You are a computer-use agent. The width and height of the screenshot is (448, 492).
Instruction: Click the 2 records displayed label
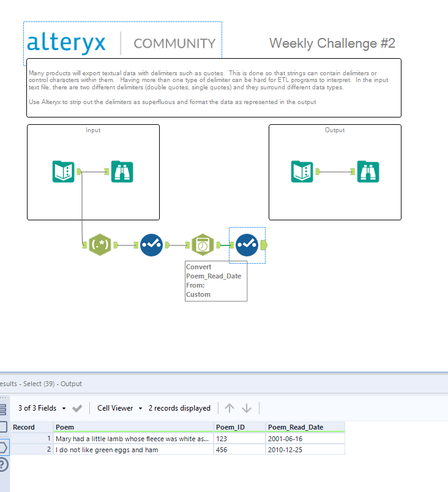click(x=179, y=408)
